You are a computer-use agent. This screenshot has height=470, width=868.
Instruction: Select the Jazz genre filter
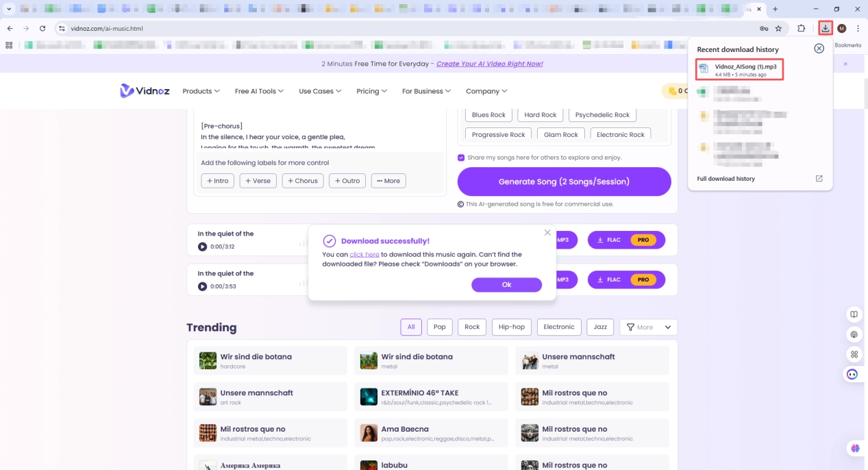[x=599, y=327]
